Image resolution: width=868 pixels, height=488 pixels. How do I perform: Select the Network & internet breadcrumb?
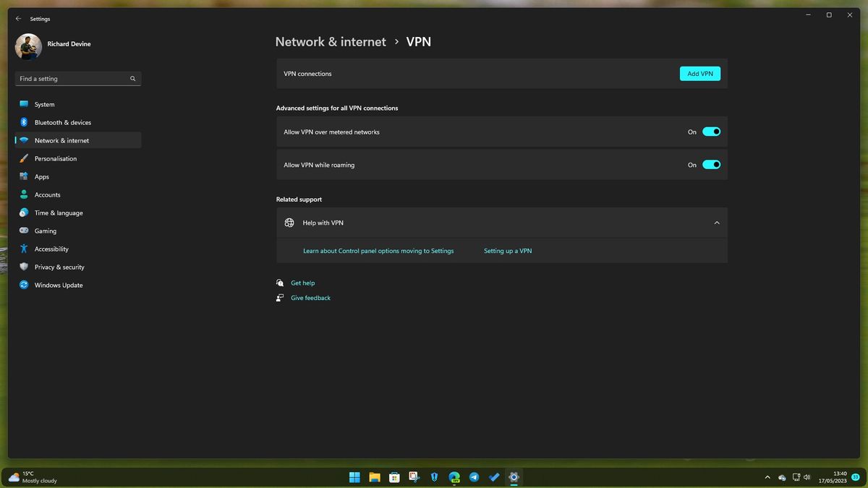pyautogui.click(x=331, y=41)
